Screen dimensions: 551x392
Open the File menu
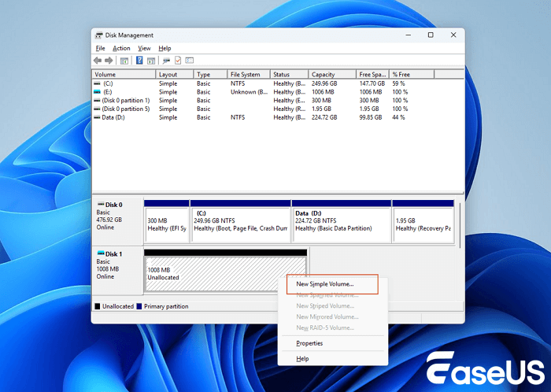coord(100,49)
